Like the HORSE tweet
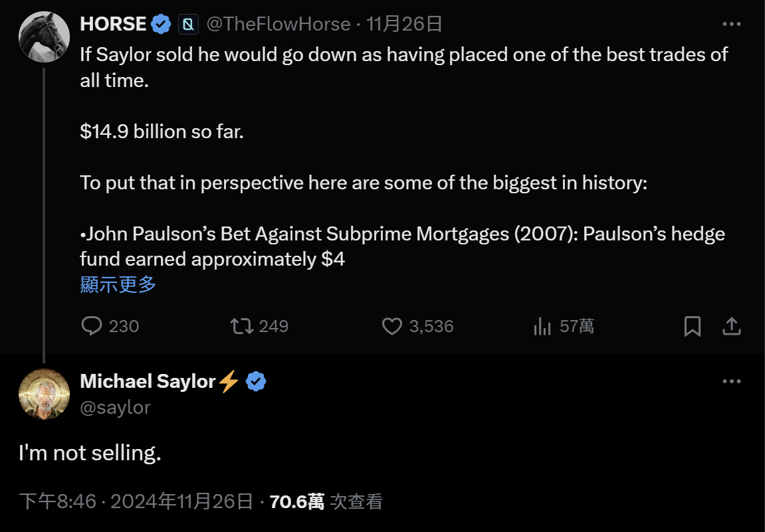Screen dimensions: 765x532 coord(393,326)
